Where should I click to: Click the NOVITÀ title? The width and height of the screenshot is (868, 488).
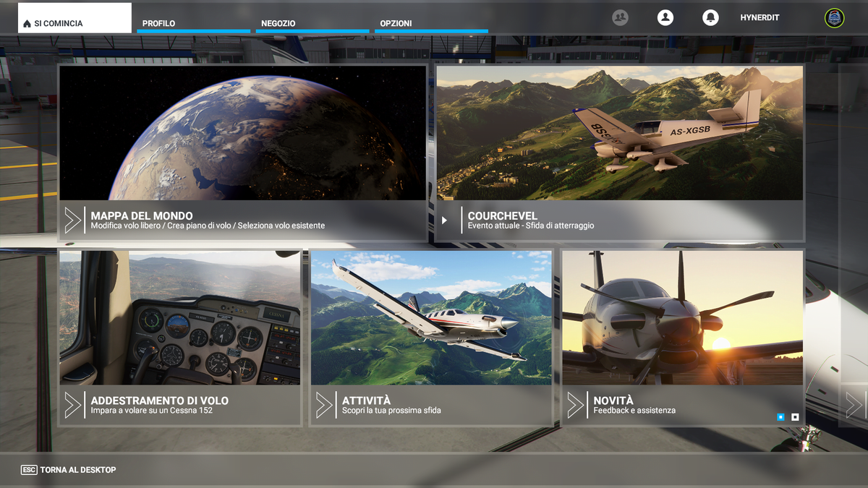click(x=613, y=401)
